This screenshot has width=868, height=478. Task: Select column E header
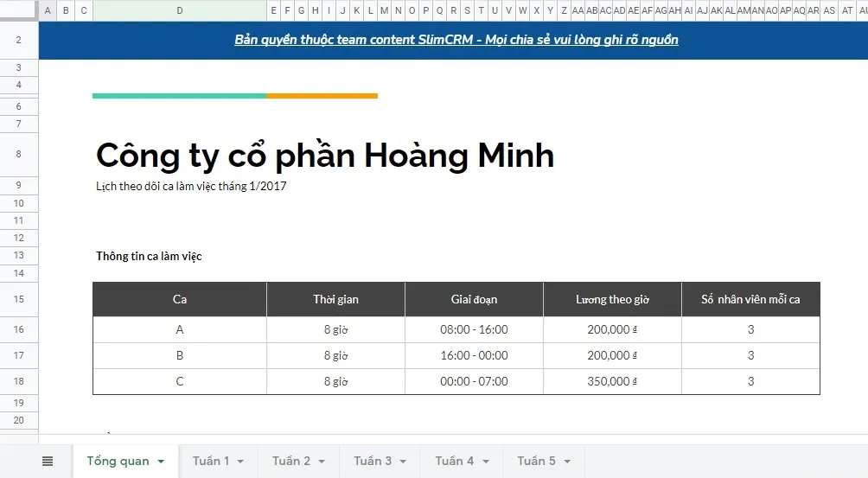point(273,10)
